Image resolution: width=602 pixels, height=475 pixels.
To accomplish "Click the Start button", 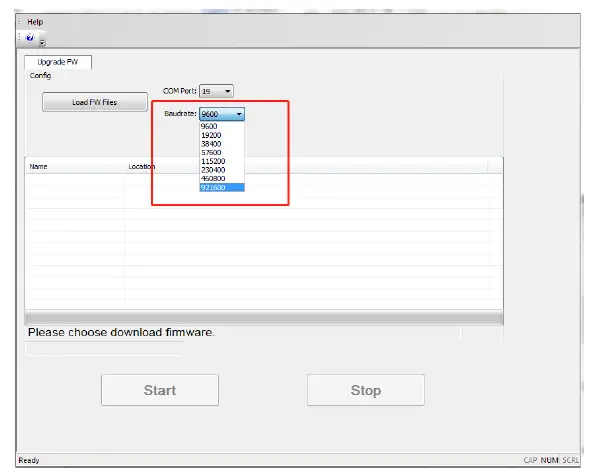I will point(160,390).
